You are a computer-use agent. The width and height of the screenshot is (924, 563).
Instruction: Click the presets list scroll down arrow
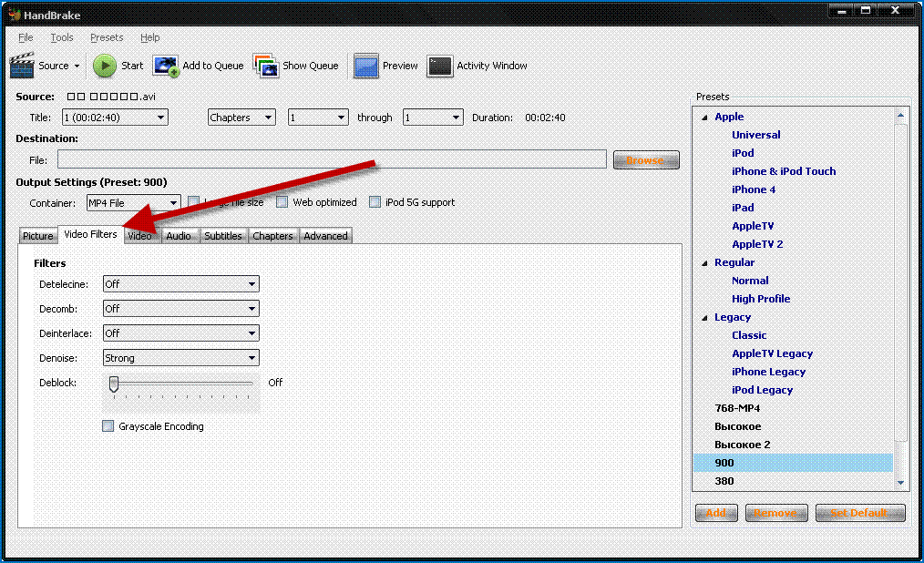(900, 483)
